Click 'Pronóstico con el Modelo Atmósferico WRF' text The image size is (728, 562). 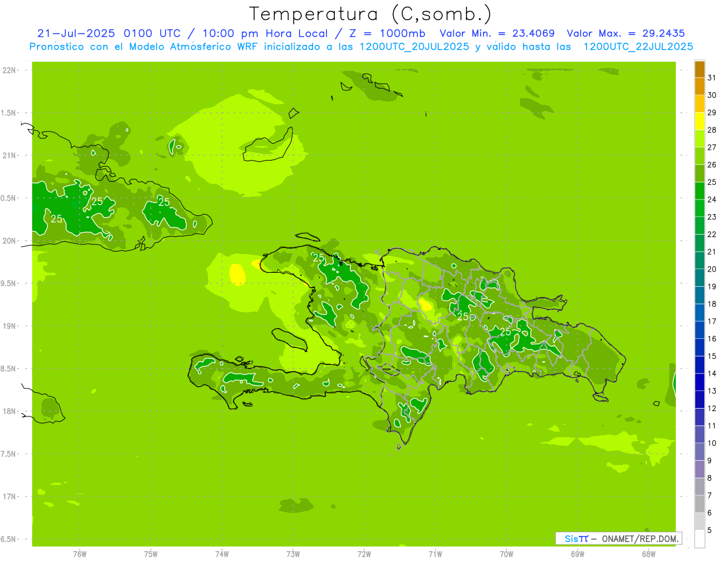click(144, 47)
